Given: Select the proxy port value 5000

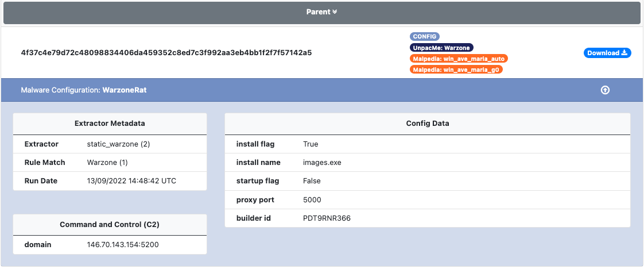Looking at the screenshot, I should (x=312, y=200).
